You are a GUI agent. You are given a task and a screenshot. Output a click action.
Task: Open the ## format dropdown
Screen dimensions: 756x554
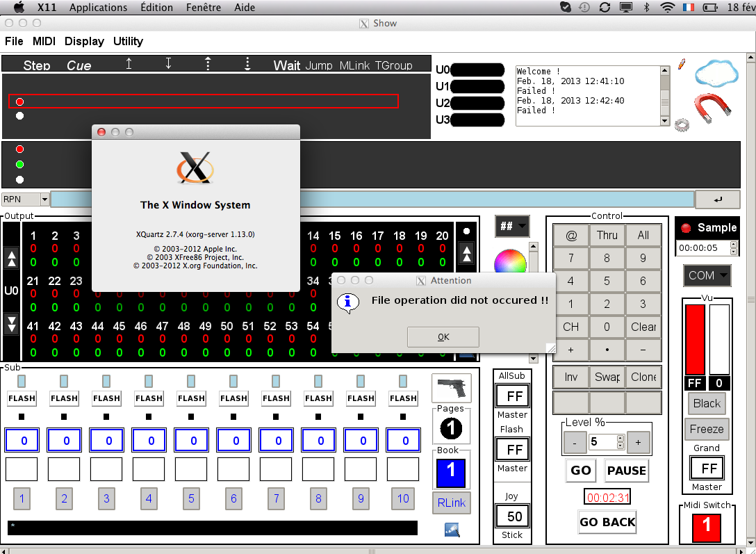coord(512,227)
